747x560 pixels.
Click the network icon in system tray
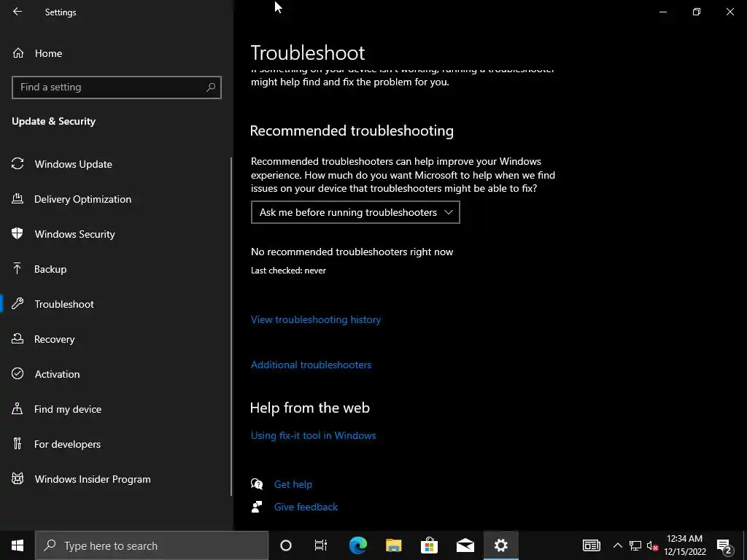(x=635, y=545)
